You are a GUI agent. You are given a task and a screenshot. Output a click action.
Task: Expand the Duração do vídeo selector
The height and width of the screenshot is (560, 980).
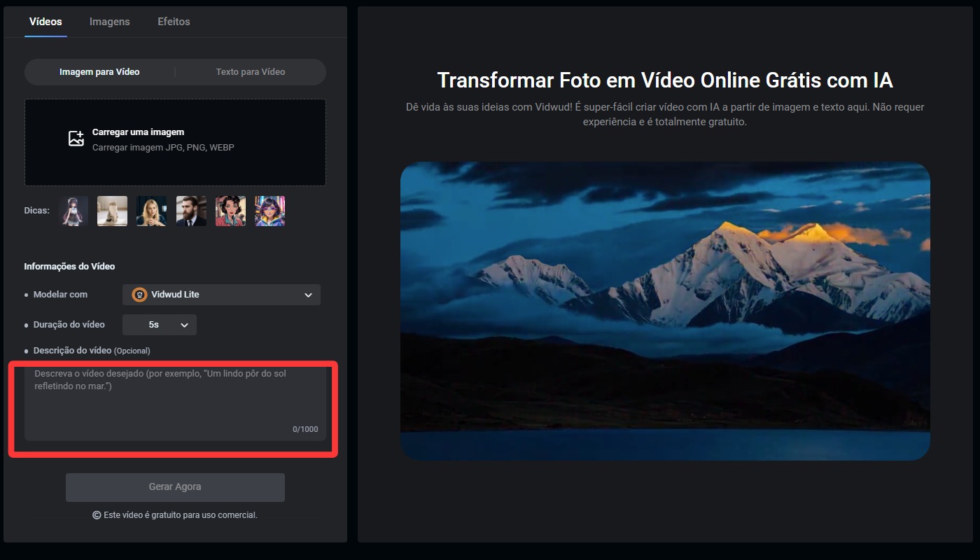point(159,325)
